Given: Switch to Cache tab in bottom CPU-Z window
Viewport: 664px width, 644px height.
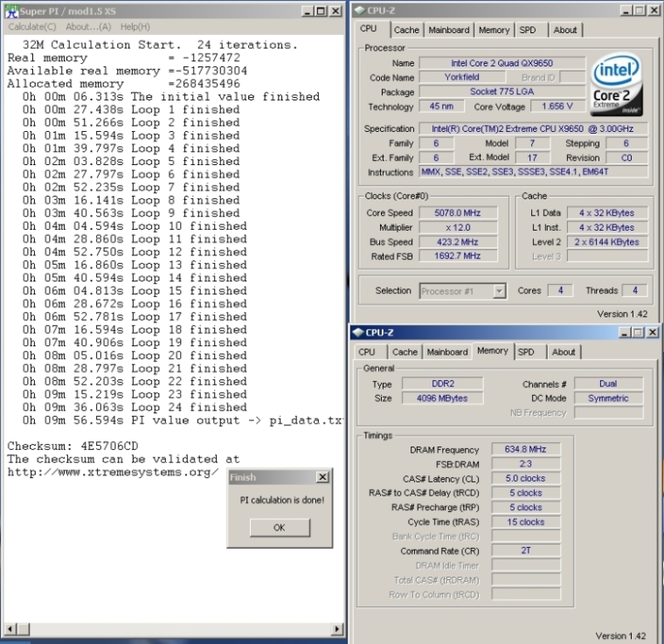Looking at the screenshot, I should coord(405,352).
